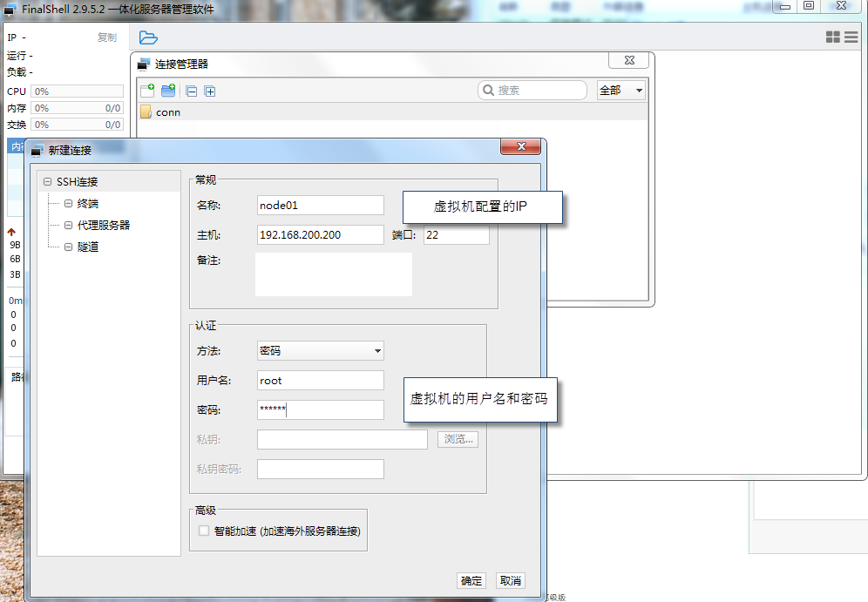Screen dimensions: 868x602
Task: Click the CPU usage progress bar
Action: tap(76, 91)
